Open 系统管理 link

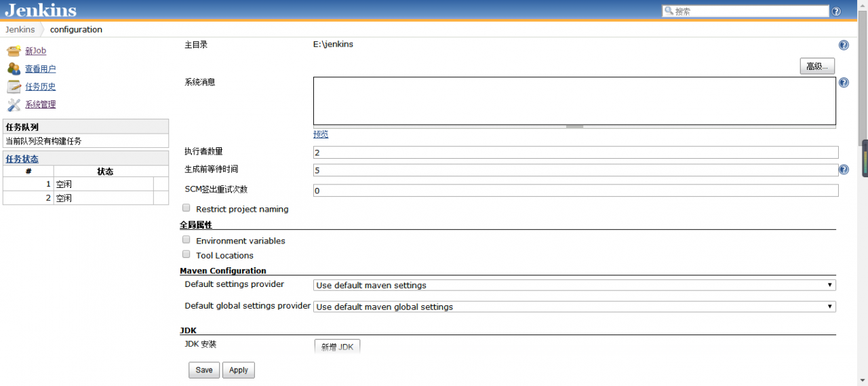[41, 104]
